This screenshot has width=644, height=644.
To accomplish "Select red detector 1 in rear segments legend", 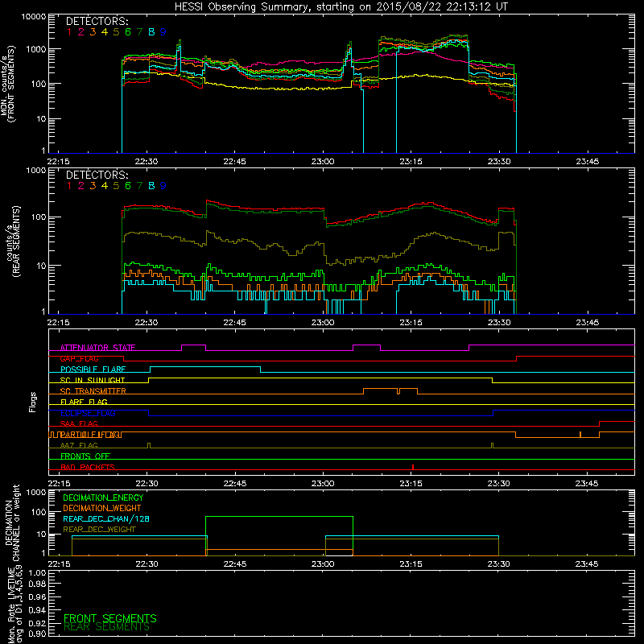I will tap(69, 186).
